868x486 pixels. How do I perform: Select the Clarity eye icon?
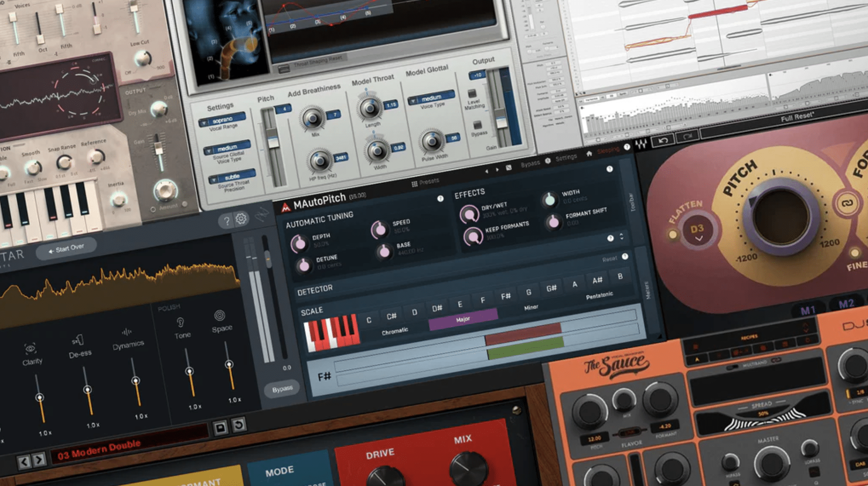30,348
